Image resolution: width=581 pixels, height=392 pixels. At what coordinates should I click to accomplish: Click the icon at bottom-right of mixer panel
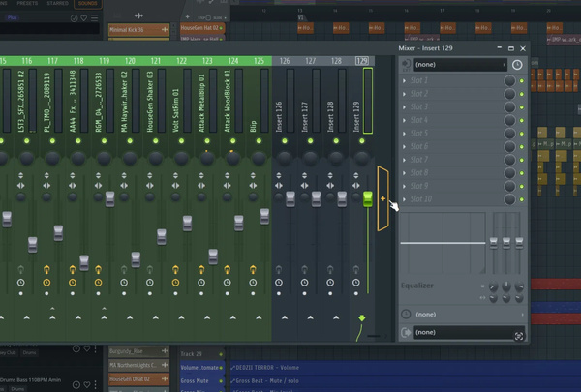(519, 335)
